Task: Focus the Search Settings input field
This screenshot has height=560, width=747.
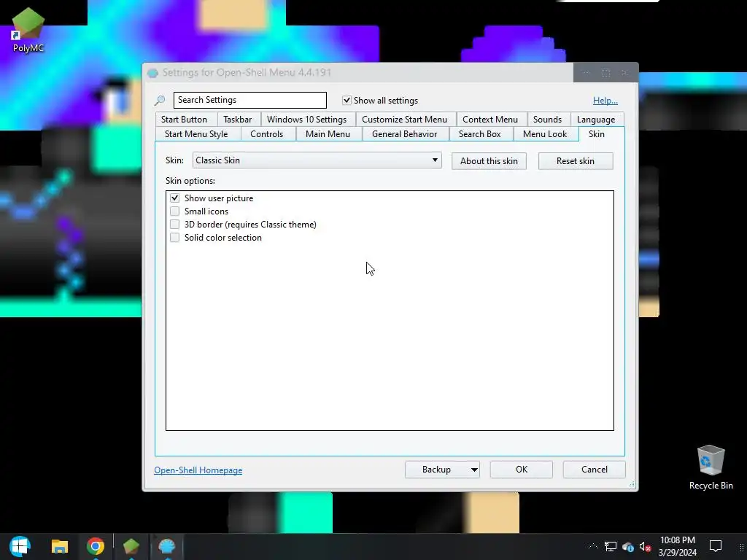Action: click(249, 100)
